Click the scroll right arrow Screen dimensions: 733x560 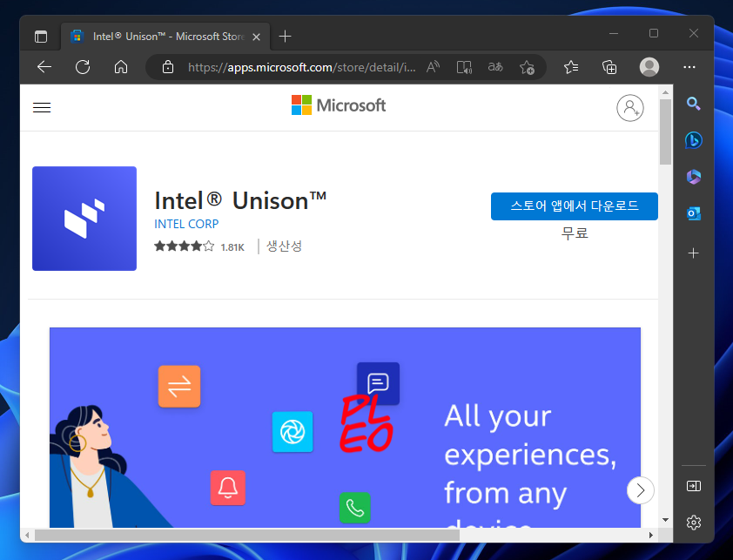650,535
